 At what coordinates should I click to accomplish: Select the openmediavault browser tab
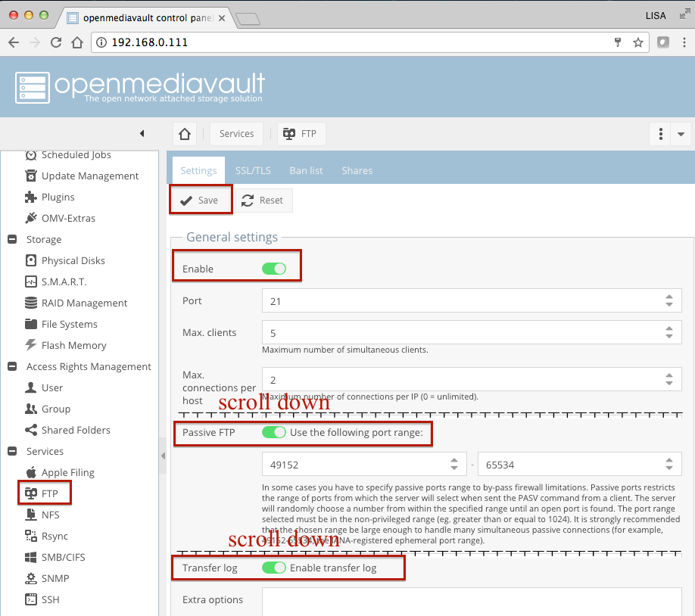pyautogui.click(x=146, y=17)
